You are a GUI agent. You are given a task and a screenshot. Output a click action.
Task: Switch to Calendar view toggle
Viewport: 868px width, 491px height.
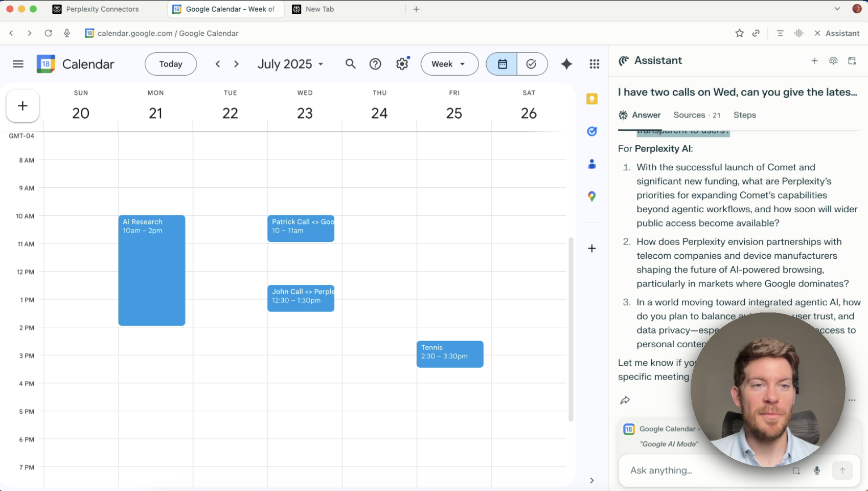pos(501,64)
